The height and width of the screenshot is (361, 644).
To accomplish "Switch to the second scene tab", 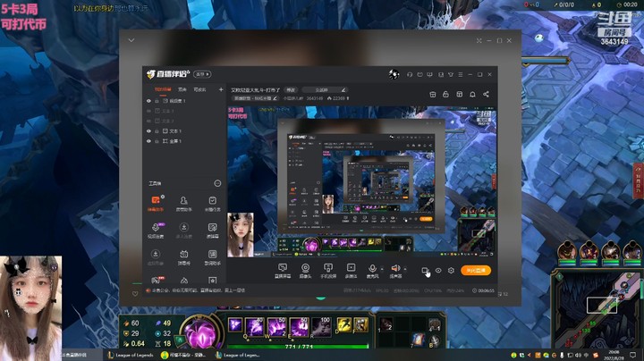I will (182, 89).
